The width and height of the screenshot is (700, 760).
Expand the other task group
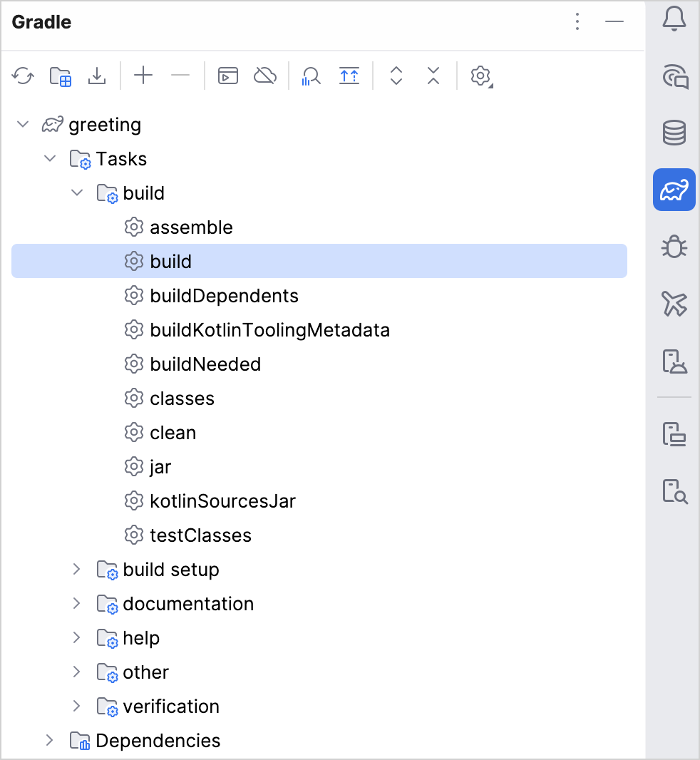[x=76, y=672]
